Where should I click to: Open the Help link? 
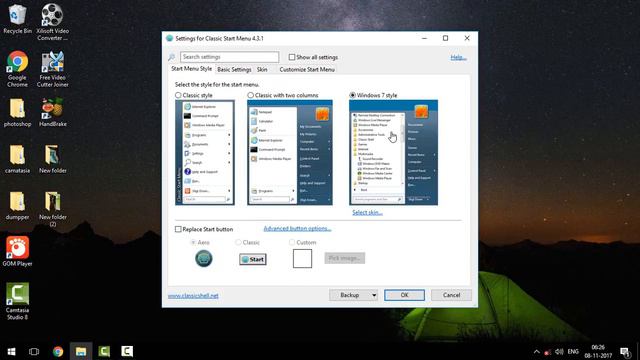coord(458,57)
